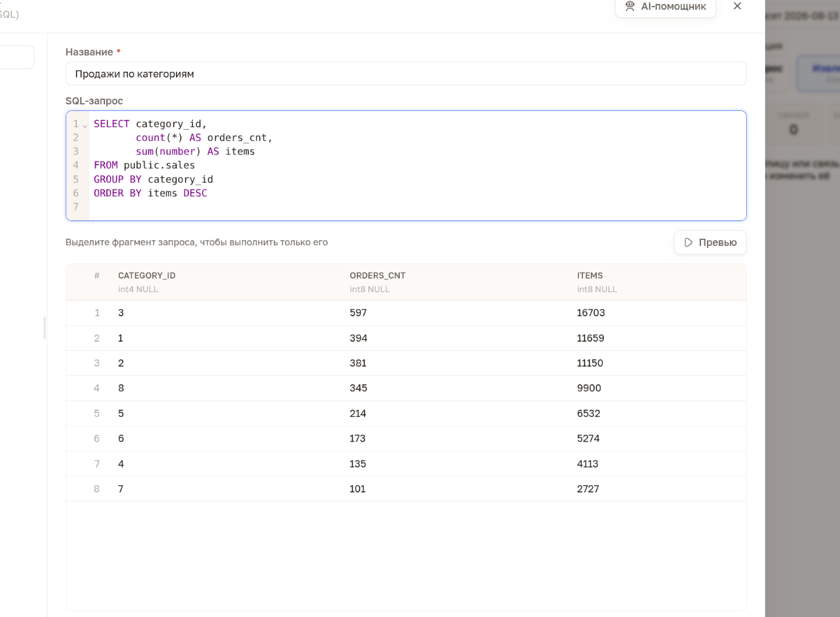Select the cell with value 135
This screenshot has height=617, width=840.
pyautogui.click(x=358, y=464)
